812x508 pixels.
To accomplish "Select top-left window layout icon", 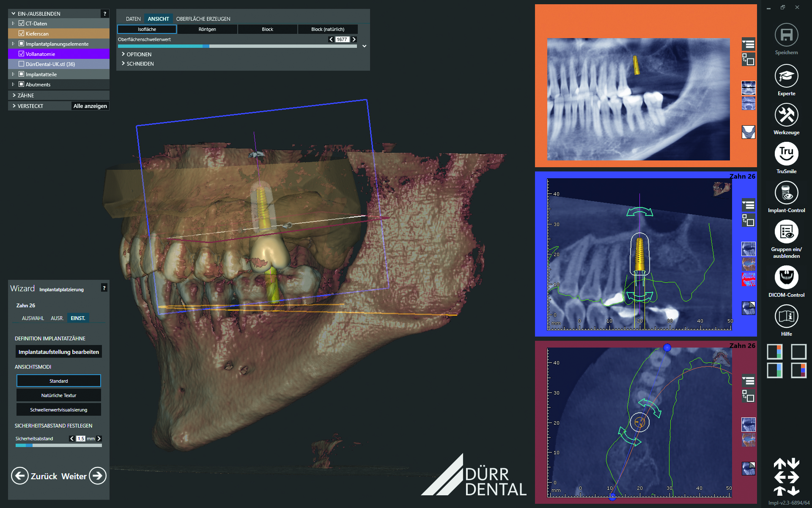I will [775, 352].
